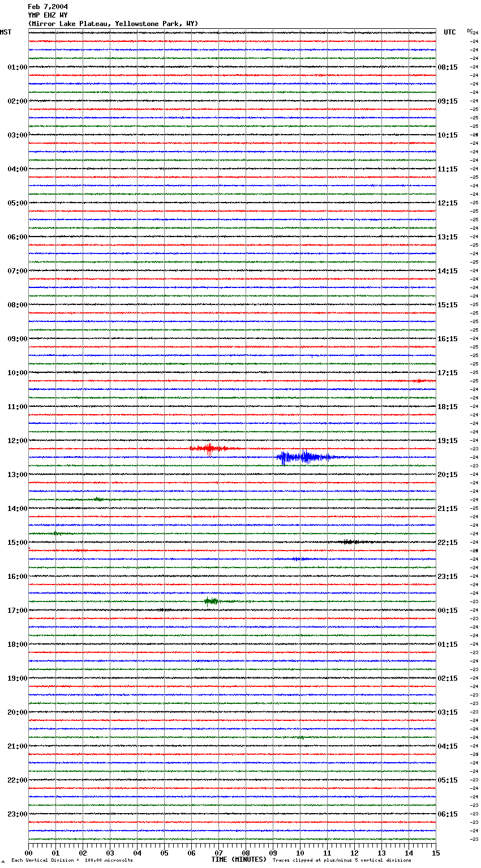Click the 01:00 MST time label
The width and height of the screenshot is (481, 868).
click(18, 67)
